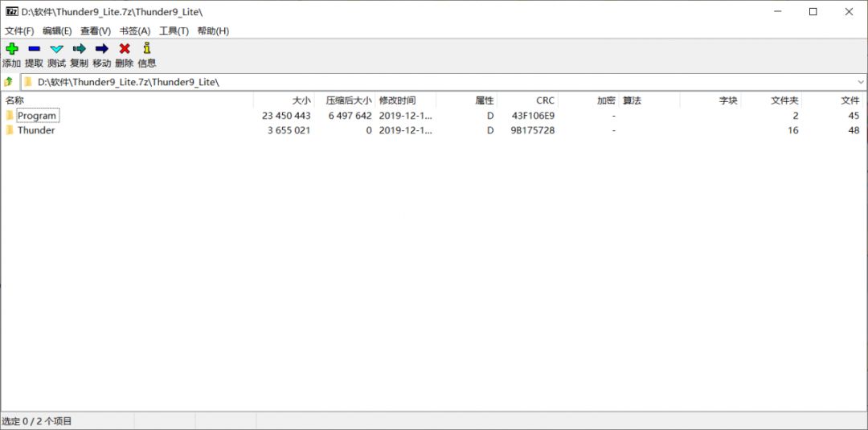Open the 查看(V) menu
This screenshot has width=868, height=430.
[x=95, y=31]
